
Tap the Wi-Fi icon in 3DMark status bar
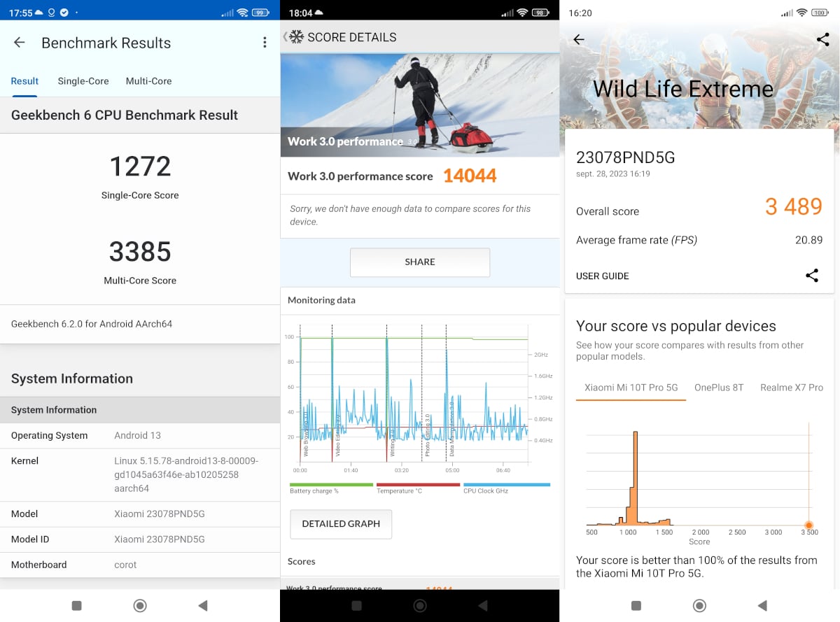[x=802, y=13]
